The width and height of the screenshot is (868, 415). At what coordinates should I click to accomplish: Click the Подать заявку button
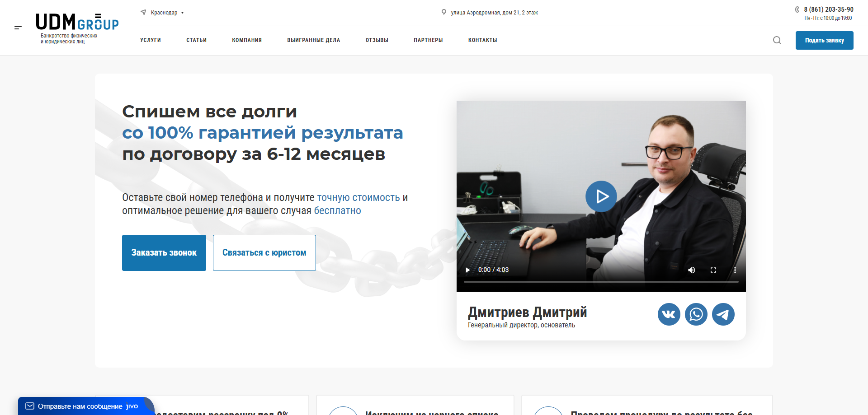click(825, 40)
